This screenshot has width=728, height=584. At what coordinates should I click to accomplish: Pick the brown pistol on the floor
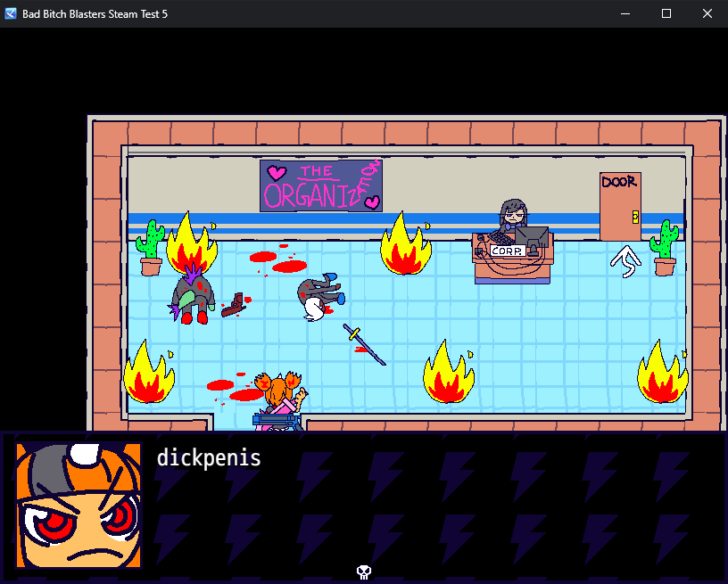coord(233,304)
